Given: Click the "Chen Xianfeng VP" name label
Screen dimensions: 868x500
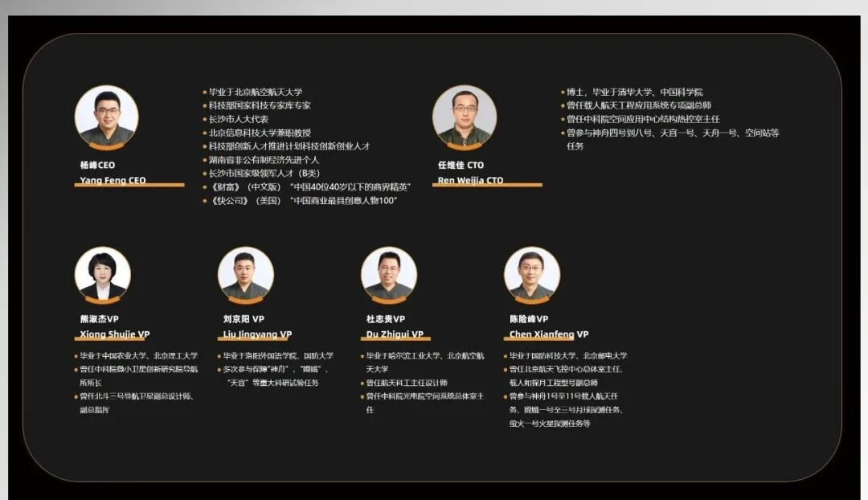Looking at the screenshot, I should [x=549, y=334].
